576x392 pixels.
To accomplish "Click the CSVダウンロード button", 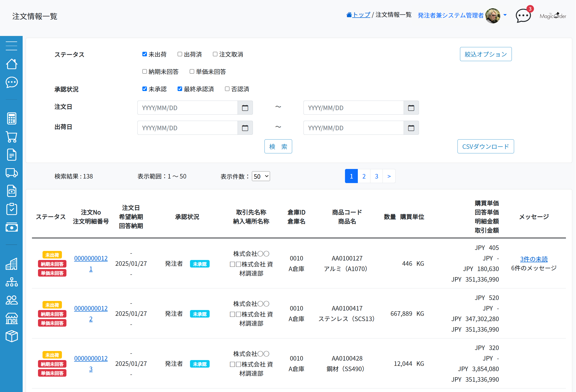I will 486,146.
